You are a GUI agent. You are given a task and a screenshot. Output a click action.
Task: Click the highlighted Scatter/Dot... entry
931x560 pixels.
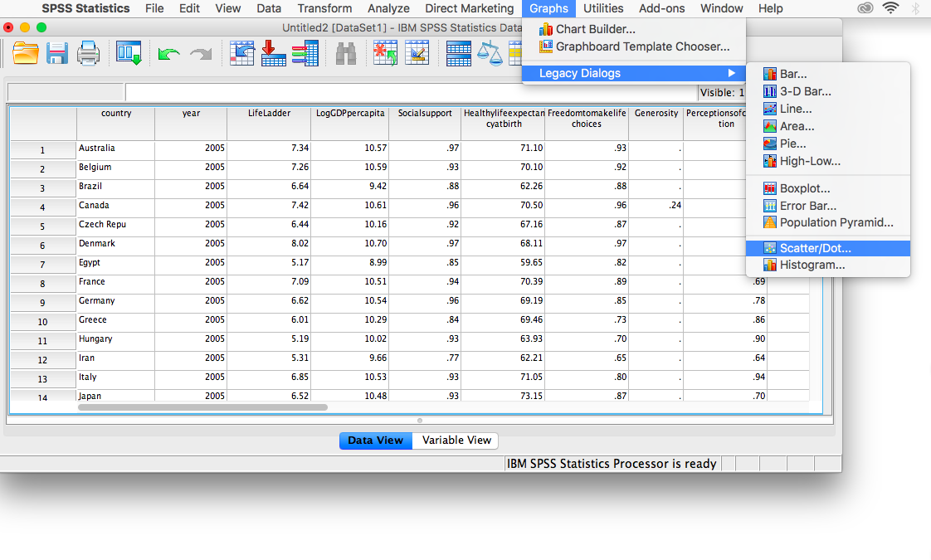(827, 248)
